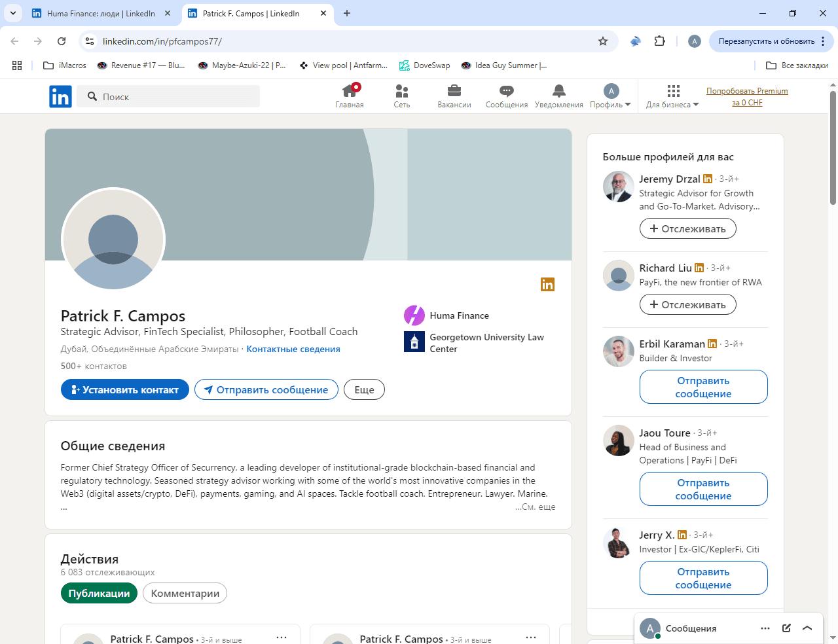Screen dimensions: 838x644
Task: Close the Patrick F. Campos tab
Action: [323, 13]
